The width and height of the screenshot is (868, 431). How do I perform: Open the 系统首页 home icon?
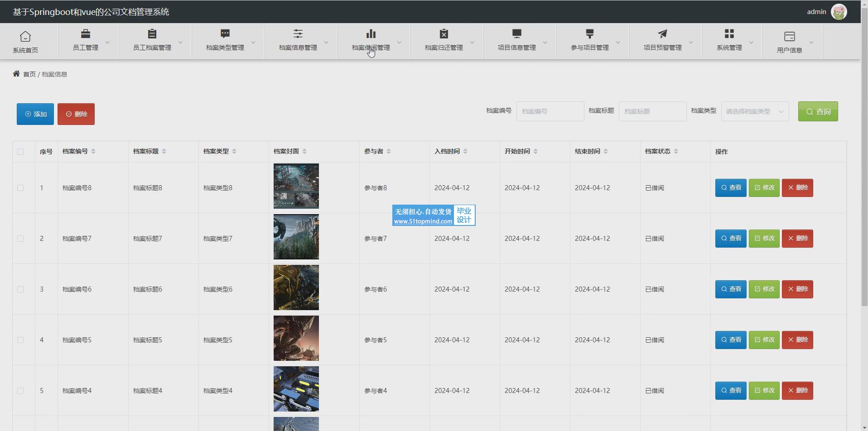click(x=25, y=36)
